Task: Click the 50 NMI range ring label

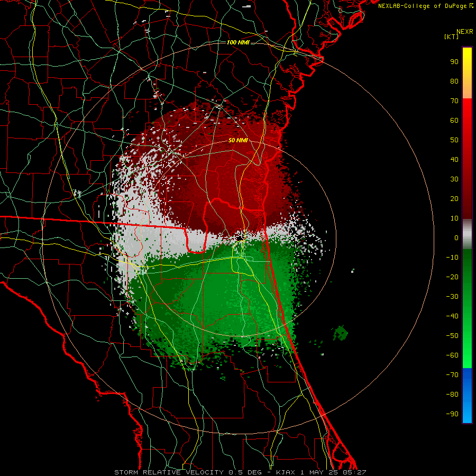Action: (238, 140)
